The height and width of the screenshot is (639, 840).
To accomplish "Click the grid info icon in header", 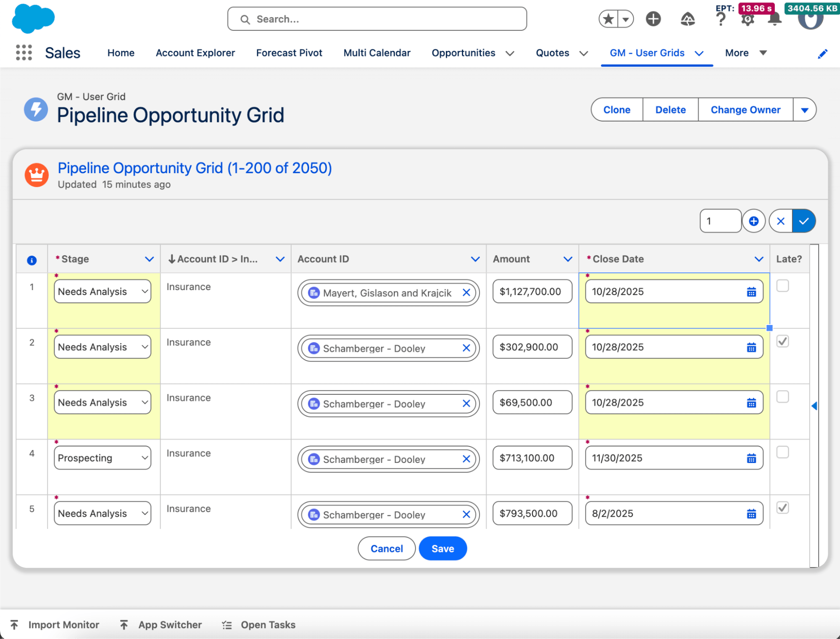I will (32, 260).
